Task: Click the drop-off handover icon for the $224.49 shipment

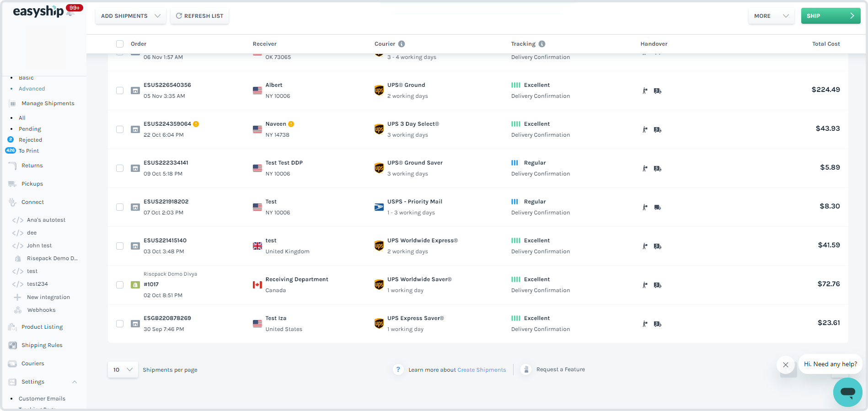Action: (x=645, y=91)
